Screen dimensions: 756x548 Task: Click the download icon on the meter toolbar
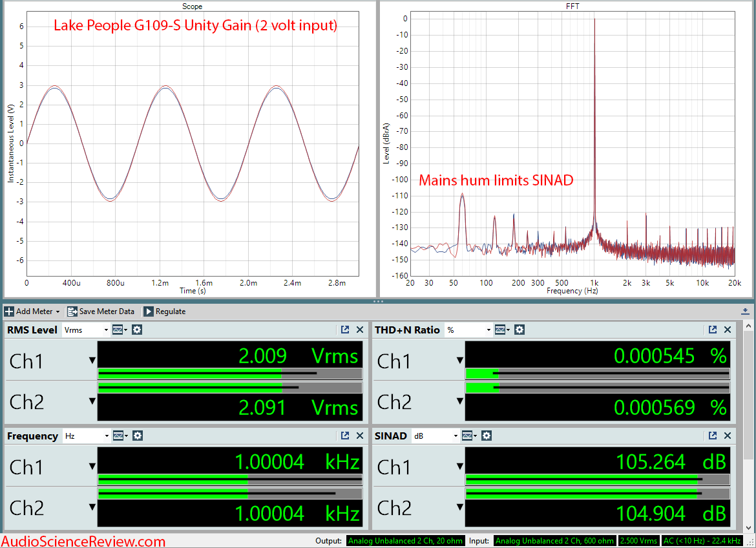[x=745, y=311]
